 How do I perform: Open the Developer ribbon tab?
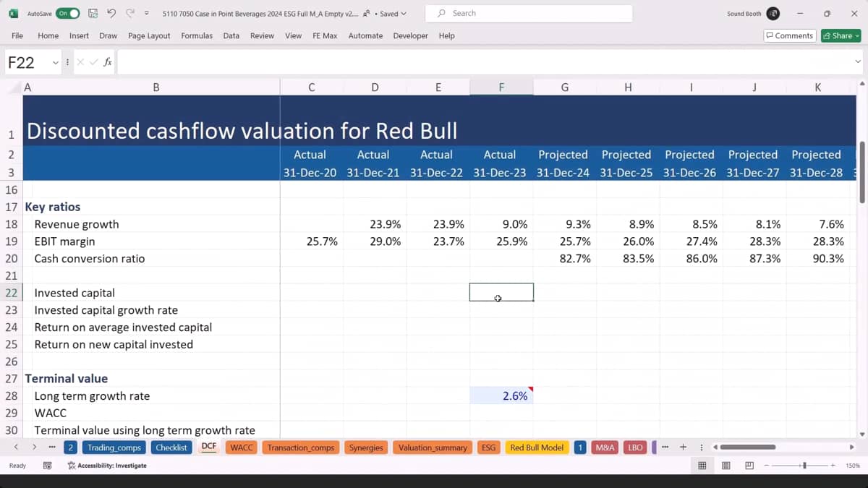pos(410,35)
